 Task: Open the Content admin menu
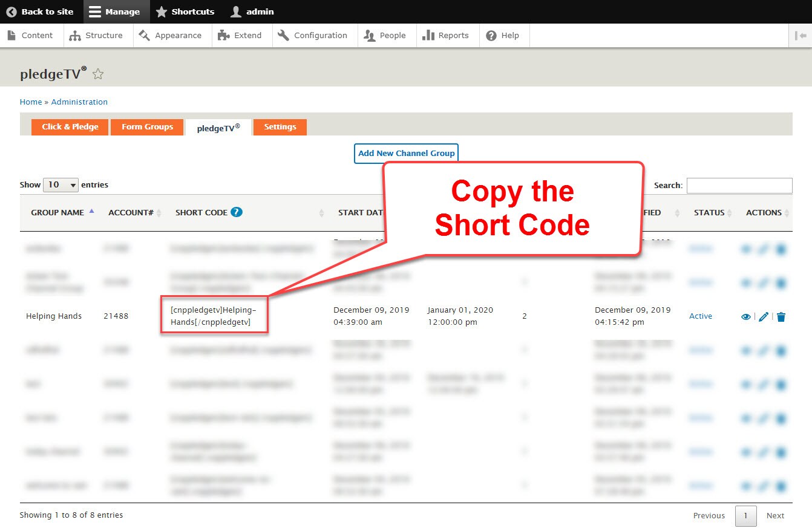tap(31, 35)
